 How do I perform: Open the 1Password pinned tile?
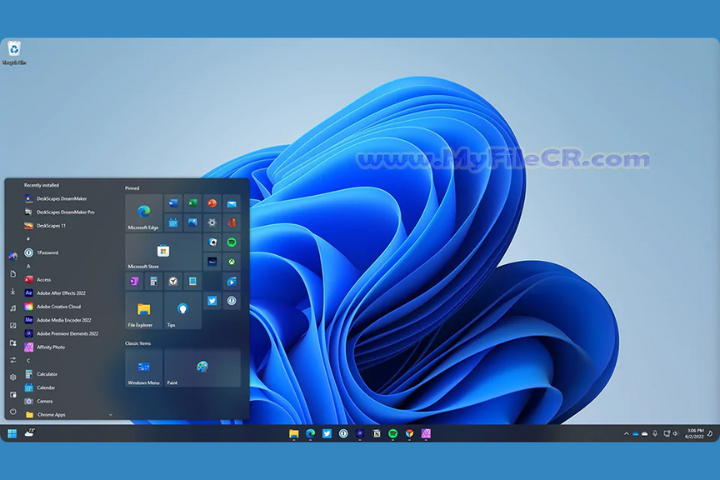click(231, 301)
